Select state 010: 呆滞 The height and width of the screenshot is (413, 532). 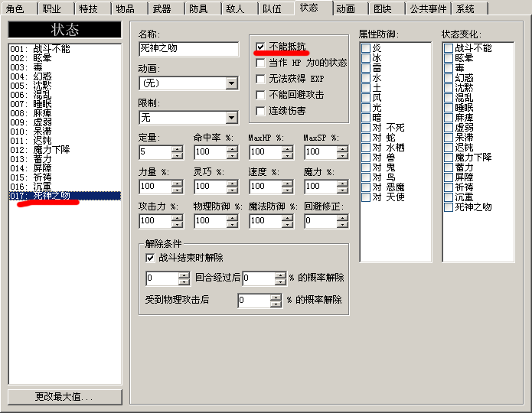click(65, 132)
